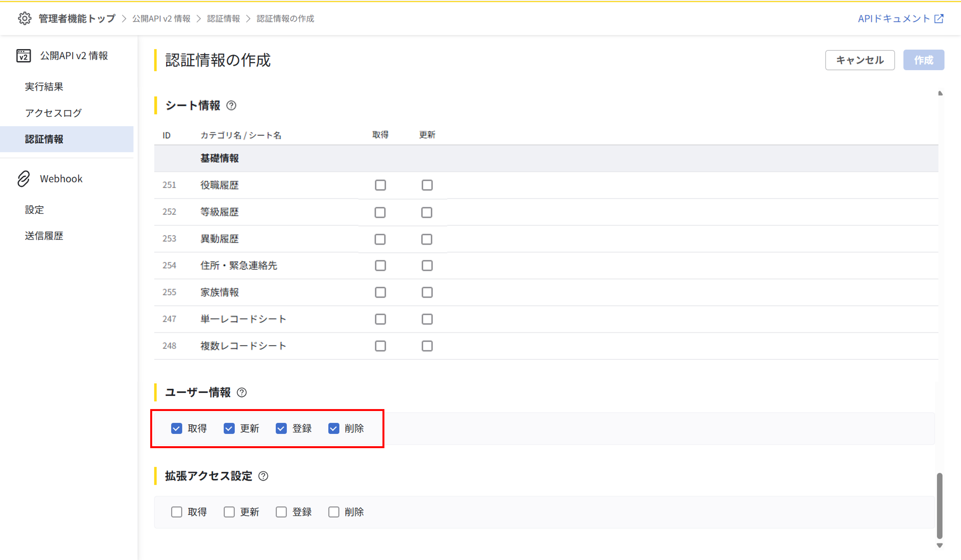
Task: Open help icon beside ユーザー情報
Action: click(x=242, y=393)
